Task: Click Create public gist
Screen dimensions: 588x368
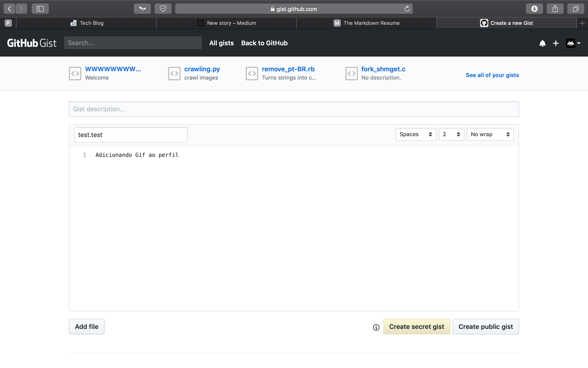Action: (x=486, y=327)
